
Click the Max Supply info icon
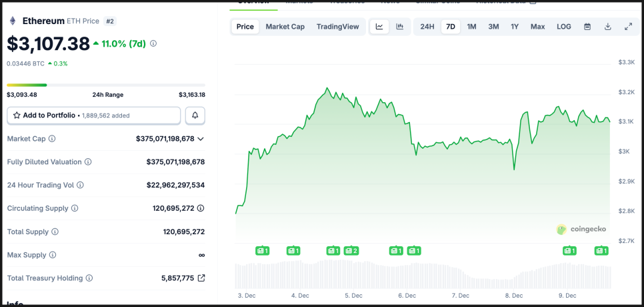tap(53, 255)
